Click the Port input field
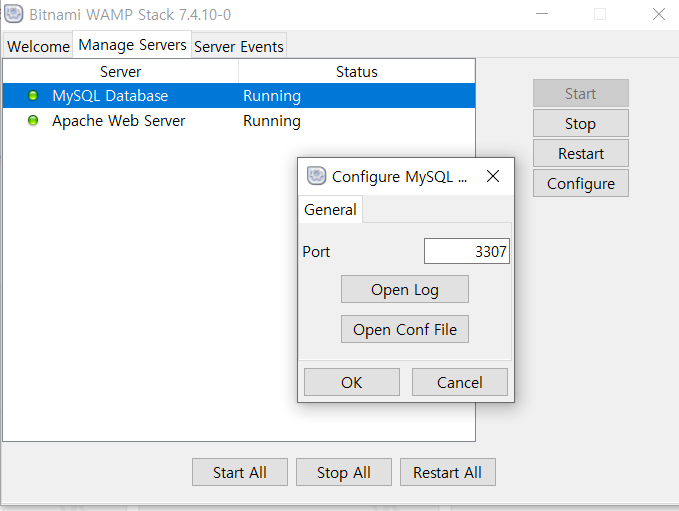Viewport: 679px width, 511px height. point(467,251)
